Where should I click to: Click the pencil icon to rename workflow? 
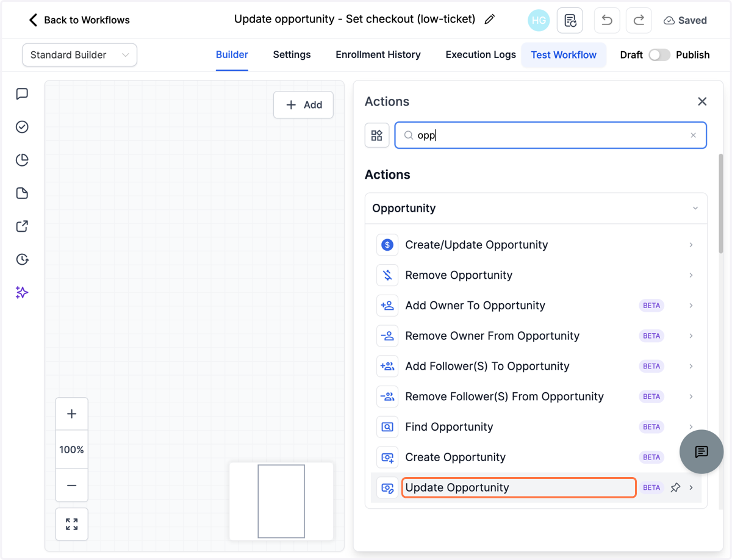click(x=489, y=20)
